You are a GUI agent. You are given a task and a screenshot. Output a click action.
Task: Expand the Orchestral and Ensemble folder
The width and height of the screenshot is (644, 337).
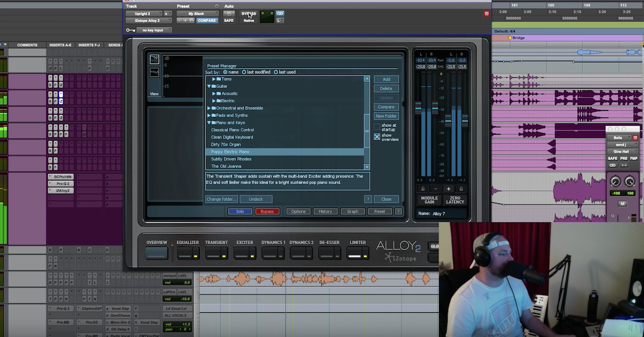tap(209, 108)
